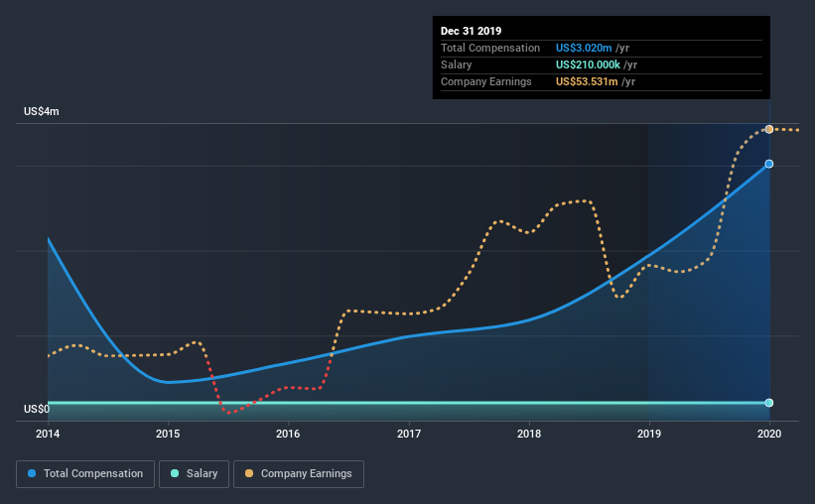Click the Salary row label in tooltip
The width and height of the screenshot is (815, 504).
click(x=457, y=64)
